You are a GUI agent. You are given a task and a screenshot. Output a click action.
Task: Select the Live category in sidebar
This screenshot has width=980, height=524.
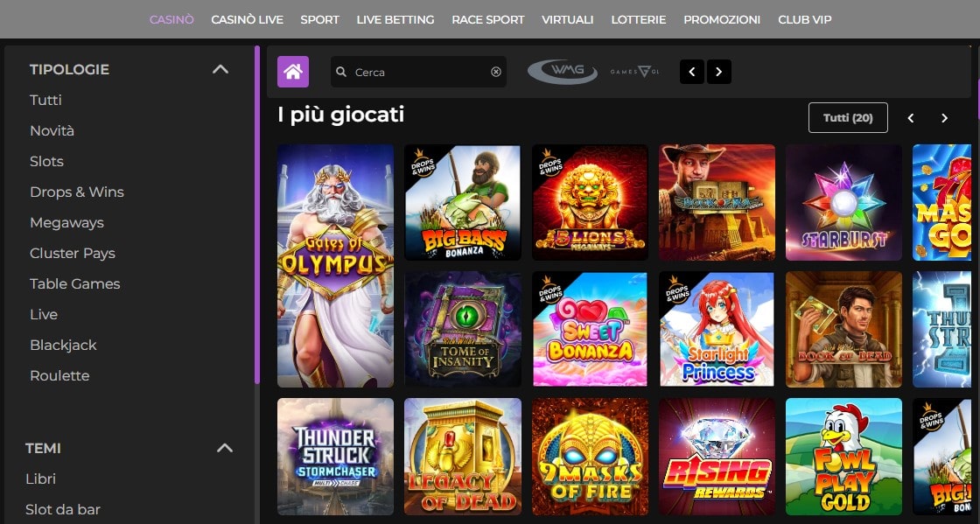tap(44, 314)
